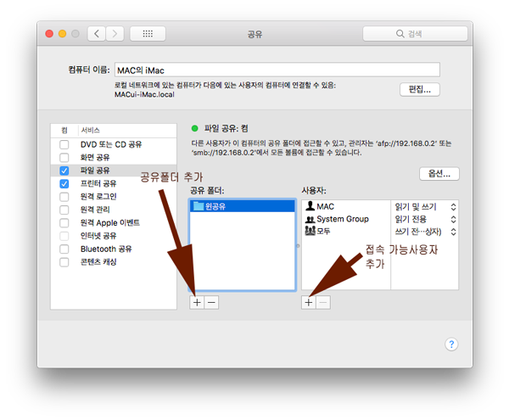Toggle the 인터넷 공유 checkbox

(x=64, y=236)
